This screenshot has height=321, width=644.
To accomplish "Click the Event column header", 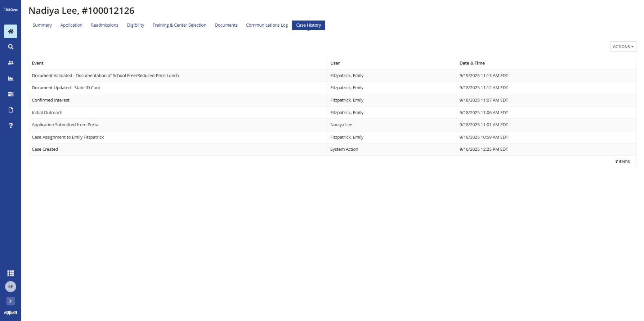I will click(x=37, y=63).
